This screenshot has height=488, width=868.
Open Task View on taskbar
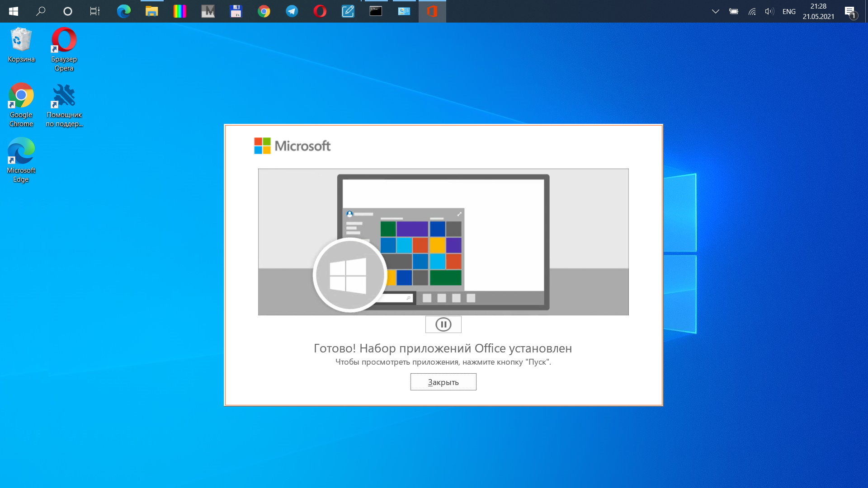pyautogui.click(x=95, y=11)
